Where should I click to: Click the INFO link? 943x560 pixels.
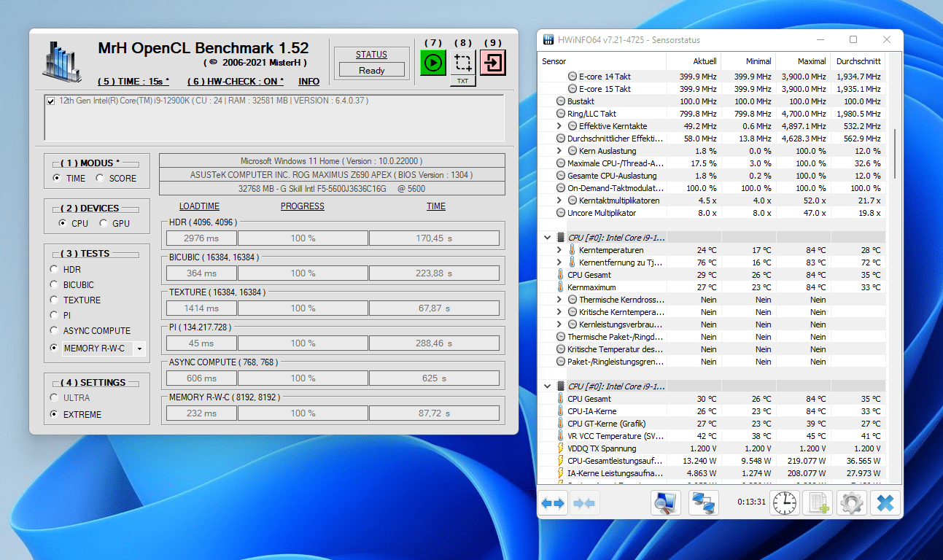309,82
